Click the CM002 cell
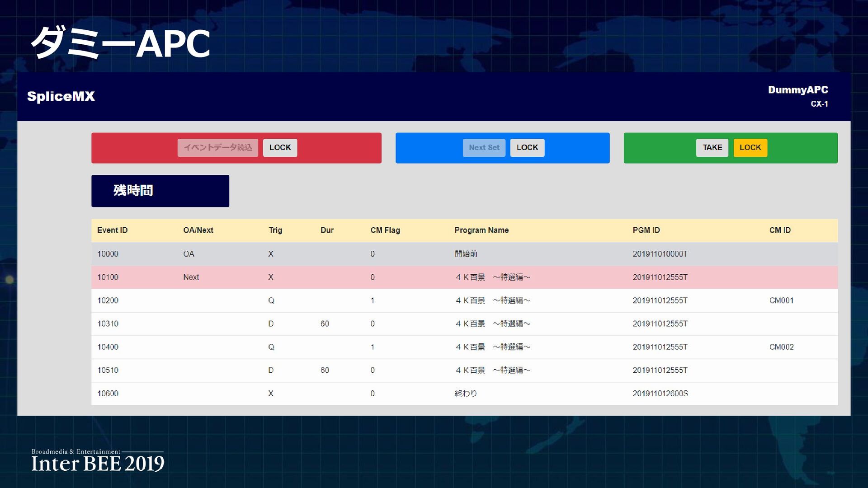The height and width of the screenshot is (488, 868). pos(781,347)
